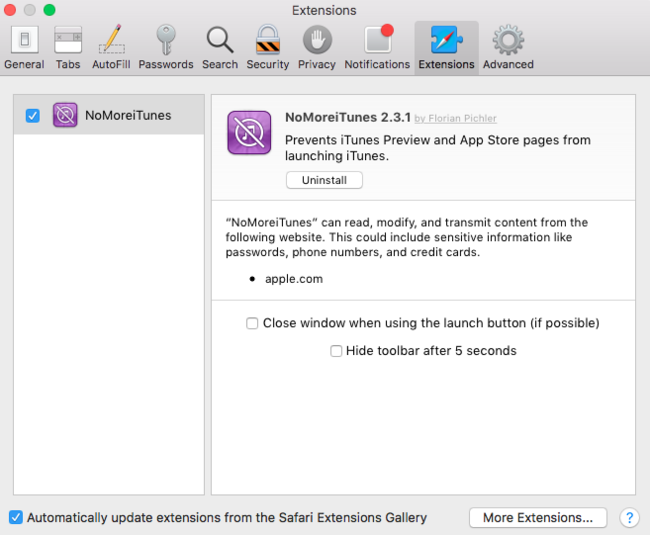Click the extension description text about iTunes Preview

438,148
